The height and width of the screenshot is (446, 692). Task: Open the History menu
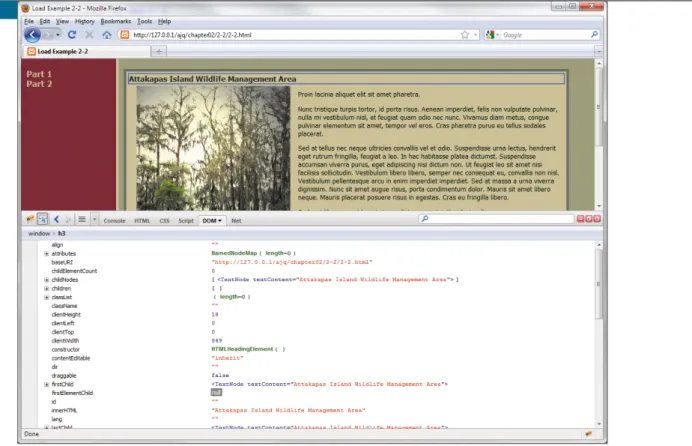pos(84,21)
